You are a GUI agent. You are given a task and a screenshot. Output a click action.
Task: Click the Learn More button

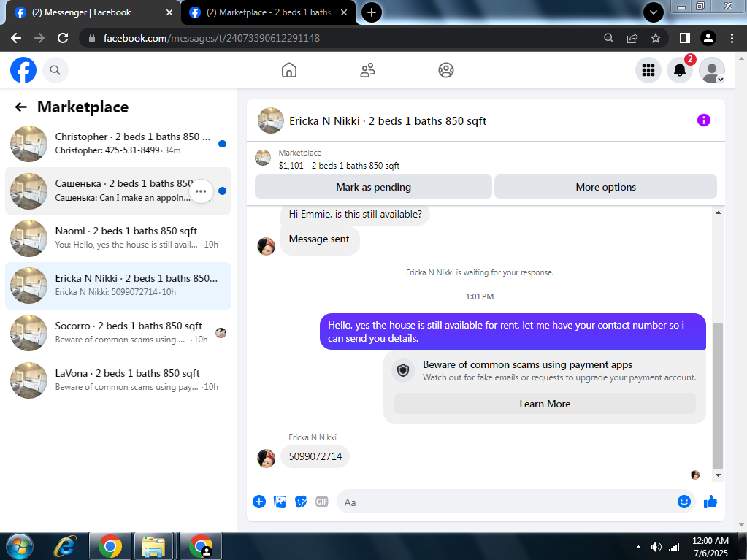(x=545, y=404)
